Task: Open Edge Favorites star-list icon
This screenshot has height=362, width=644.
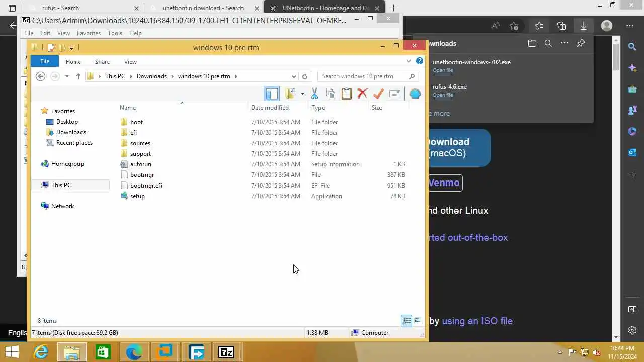Action: tap(539, 26)
